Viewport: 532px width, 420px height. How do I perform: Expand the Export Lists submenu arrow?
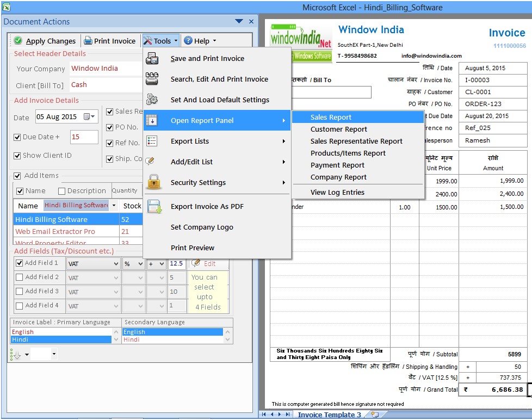283,141
